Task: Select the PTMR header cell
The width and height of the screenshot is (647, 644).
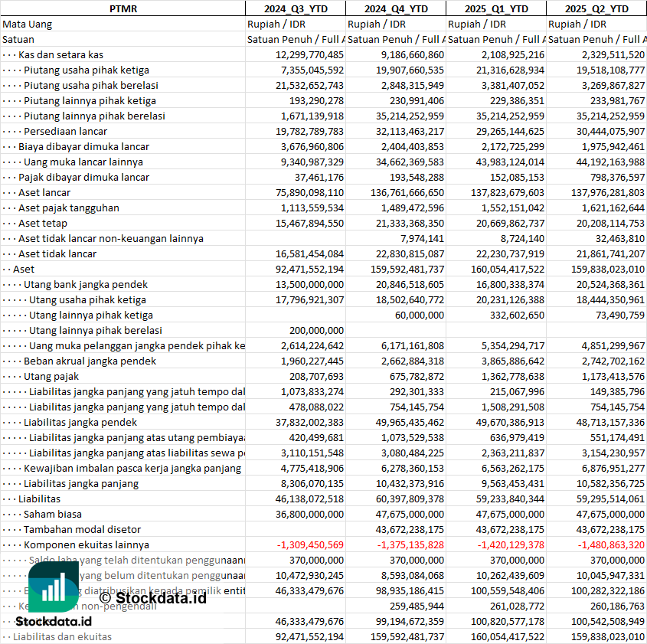Action: (x=123, y=8)
